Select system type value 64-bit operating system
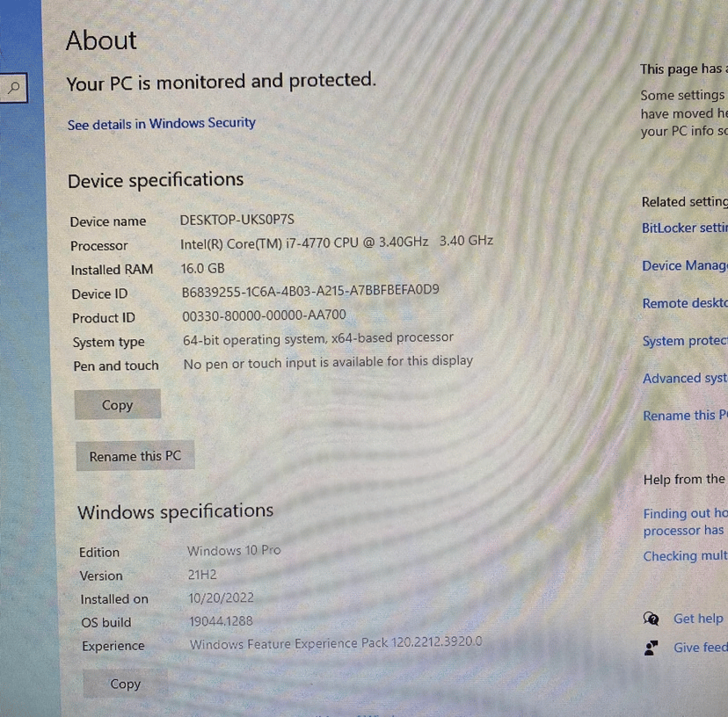The height and width of the screenshot is (717, 728). 318,339
